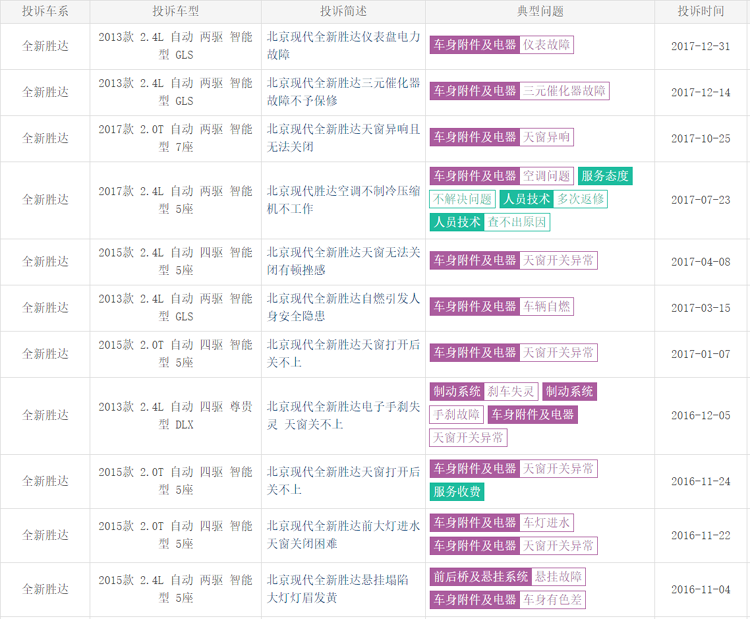Open complaint 北京现代胜达空调不制冷压缩机不工作

[343, 200]
